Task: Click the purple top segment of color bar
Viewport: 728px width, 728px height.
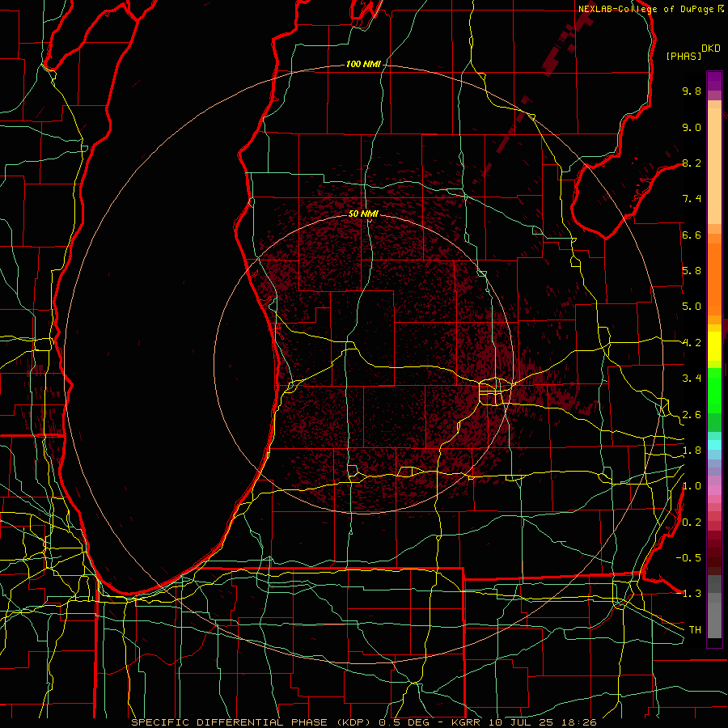Action: [714, 81]
